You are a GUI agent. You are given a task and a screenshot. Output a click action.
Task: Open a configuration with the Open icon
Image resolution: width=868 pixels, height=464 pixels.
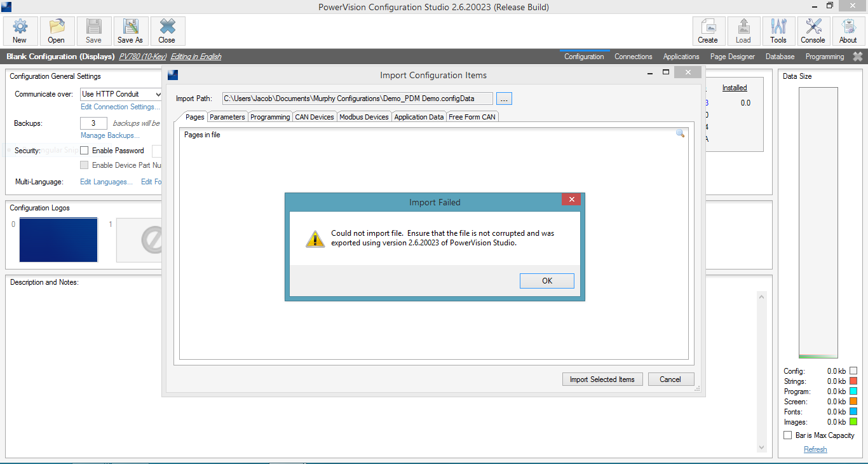point(57,31)
